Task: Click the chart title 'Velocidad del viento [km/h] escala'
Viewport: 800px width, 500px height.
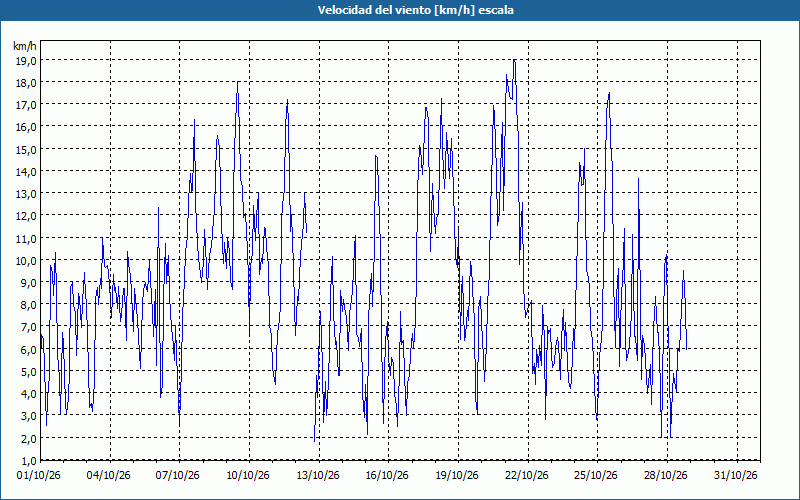Action: (x=415, y=10)
